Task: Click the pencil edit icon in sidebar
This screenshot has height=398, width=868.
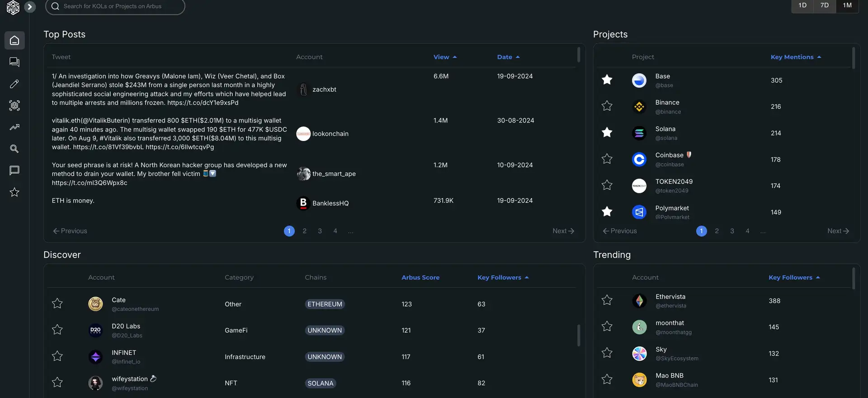Action: coord(14,84)
